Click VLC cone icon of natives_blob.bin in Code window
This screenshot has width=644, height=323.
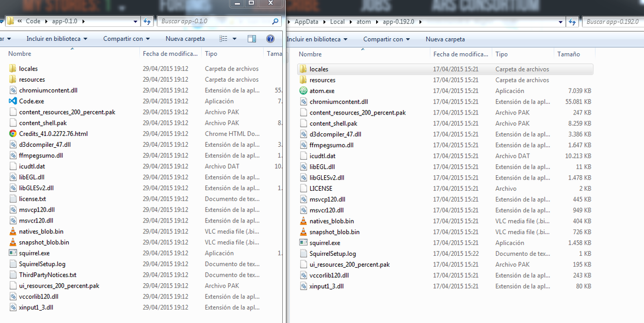click(x=13, y=232)
